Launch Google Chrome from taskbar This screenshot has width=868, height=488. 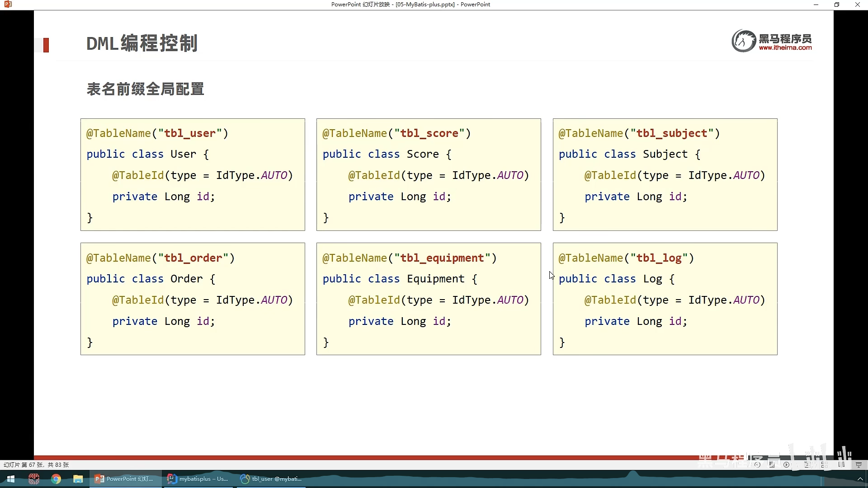pos(56,479)
